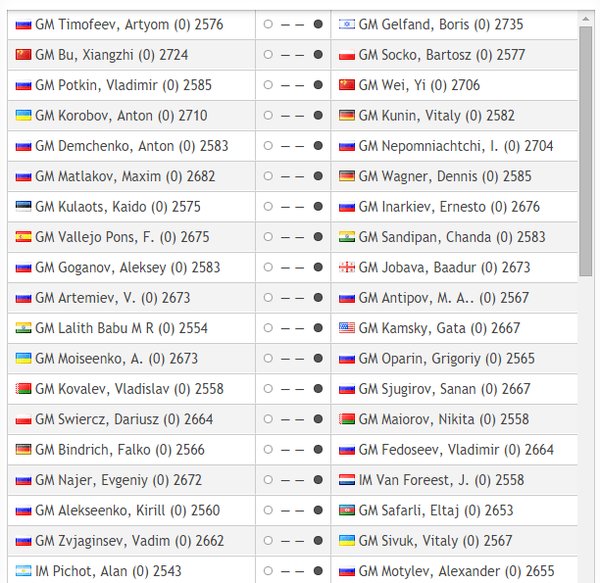The width and height of the screenshot is (600, 583).
Task: Click the vertical scrollbar thumb
Action: 585,151
